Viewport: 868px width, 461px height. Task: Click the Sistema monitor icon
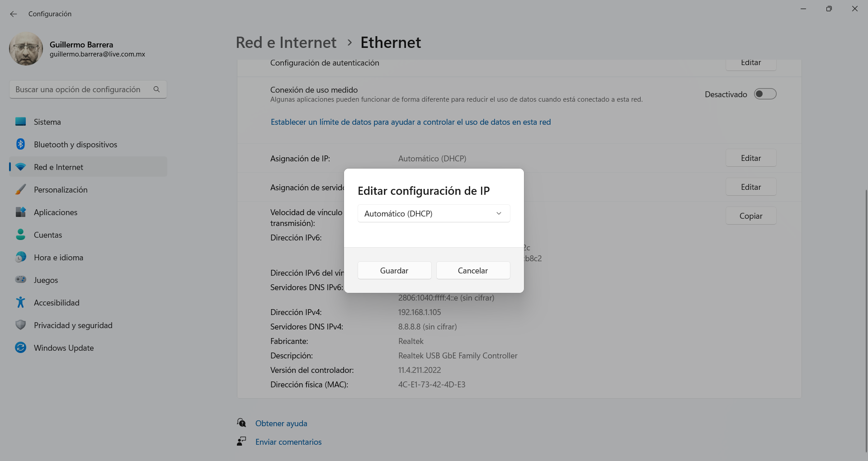click(20, 122)
